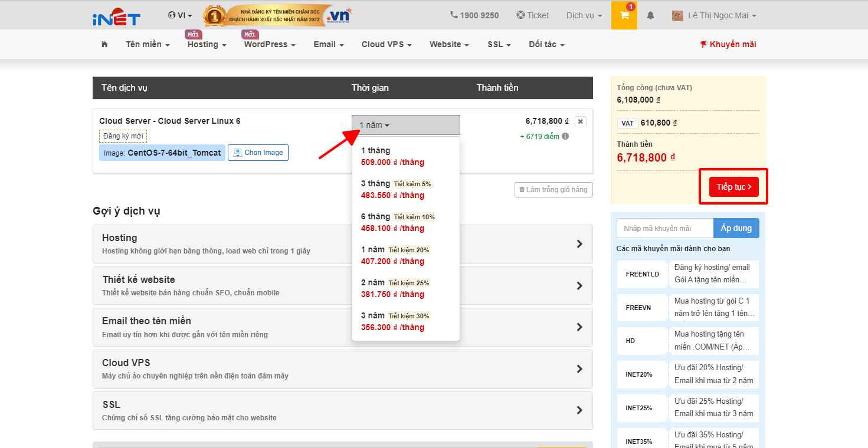Image resolution: width=868 pixels, height=448 pixels.
Task: Click the Chọn Image button
Action: 258,153
